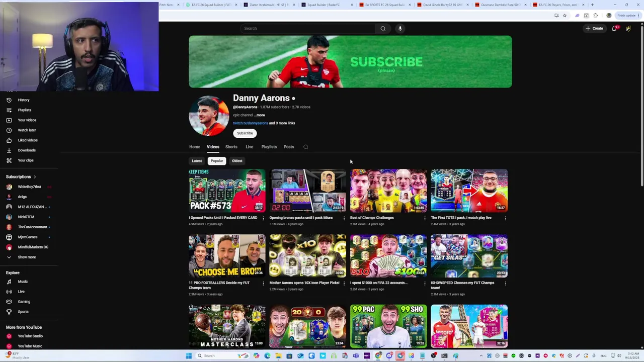Image resolution: width=644 pixels, height=362 pixels.
Task: Show hidden system tray icons
Action: point(480,356)
